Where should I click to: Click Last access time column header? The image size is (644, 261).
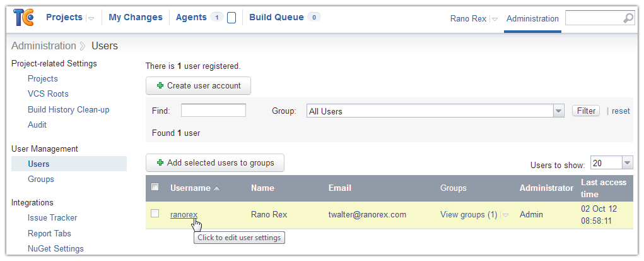pos(604,188)
